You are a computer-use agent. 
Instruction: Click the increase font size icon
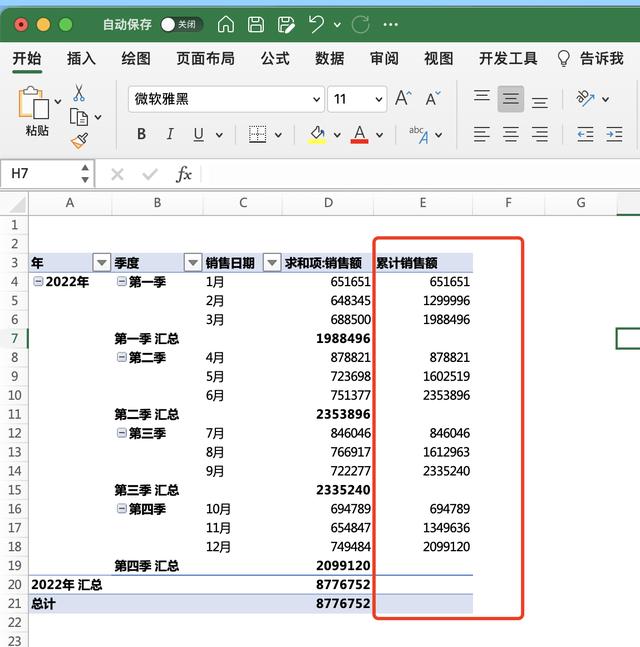402,99
